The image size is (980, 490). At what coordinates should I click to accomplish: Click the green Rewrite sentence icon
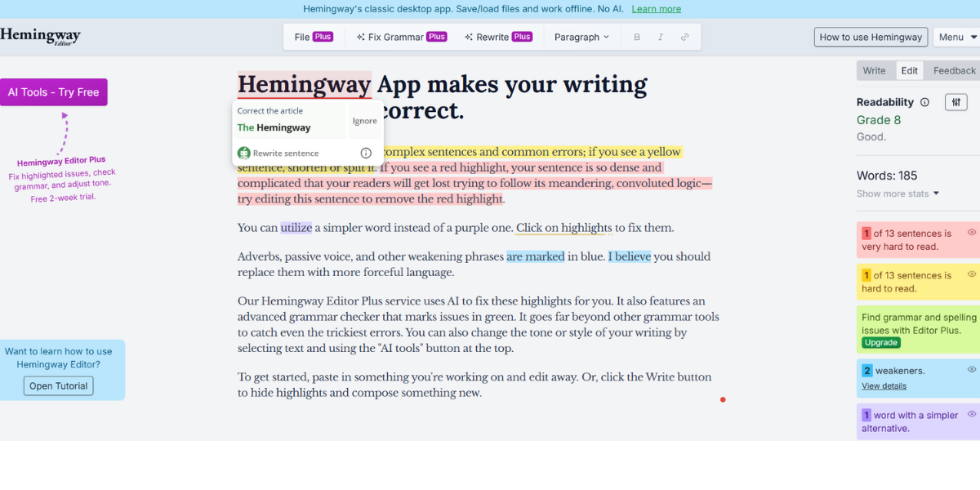(243, 153)
